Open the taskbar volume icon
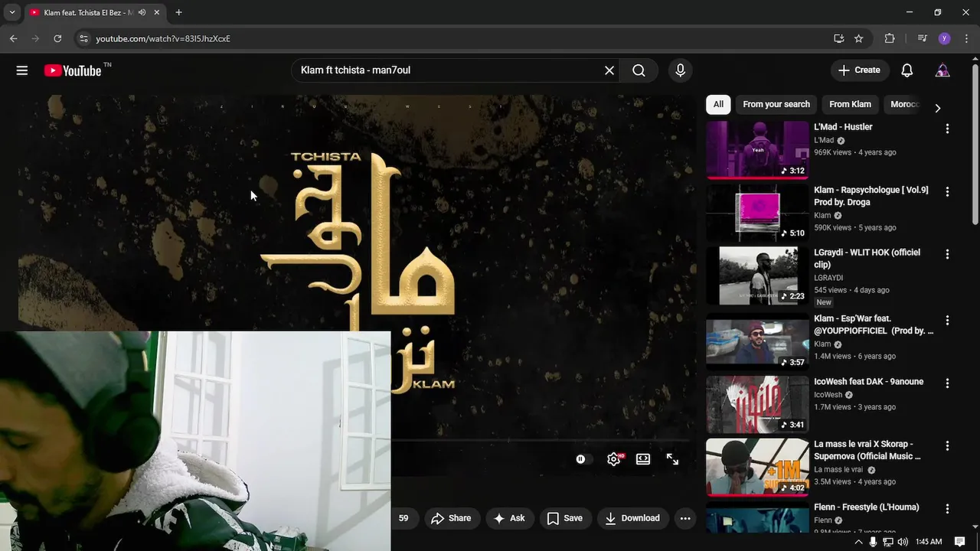 click(x=903, y=542)
